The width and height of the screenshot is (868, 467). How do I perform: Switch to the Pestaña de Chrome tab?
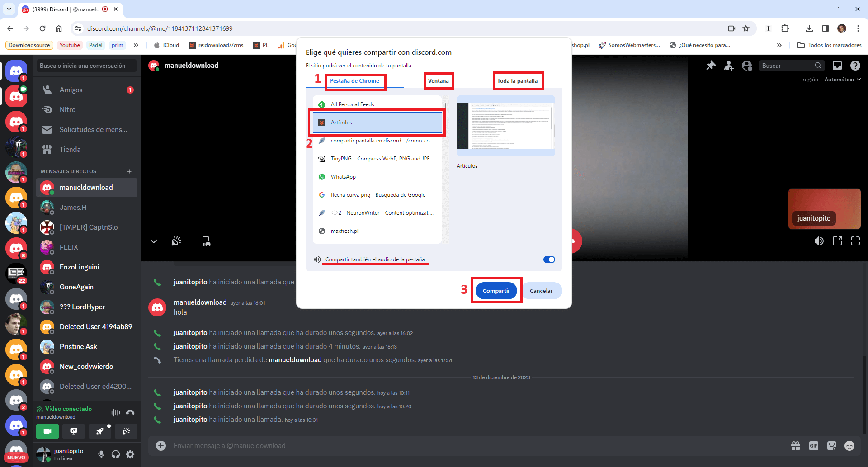click(x=354, y=81)
